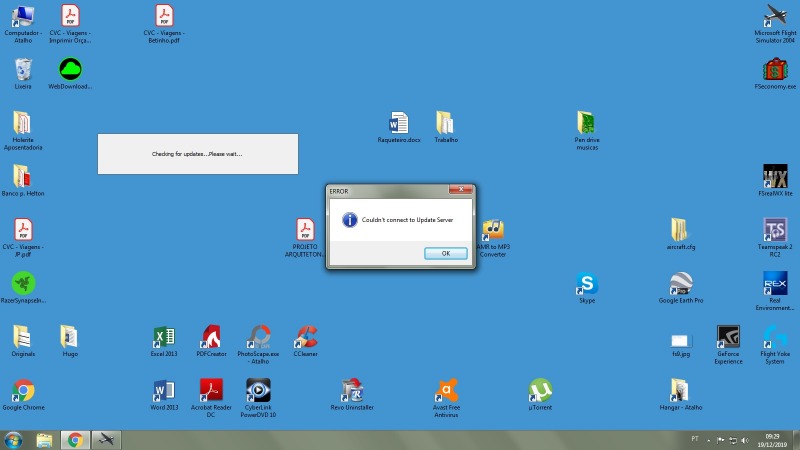This screenshot has height=450, width=800.
Task: Select the Trabalho folder icon
Action: (x=446, y=127)
